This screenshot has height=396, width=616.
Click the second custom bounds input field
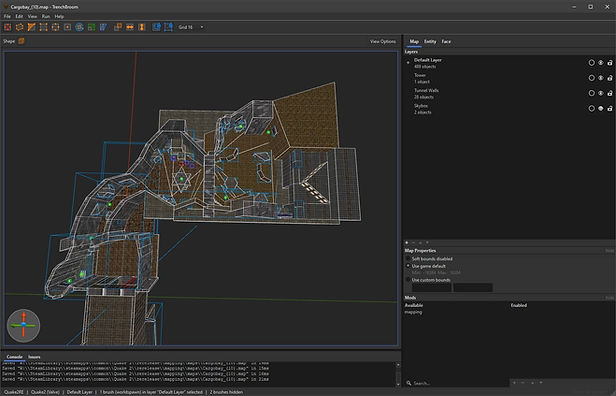(x=473, y=288)
